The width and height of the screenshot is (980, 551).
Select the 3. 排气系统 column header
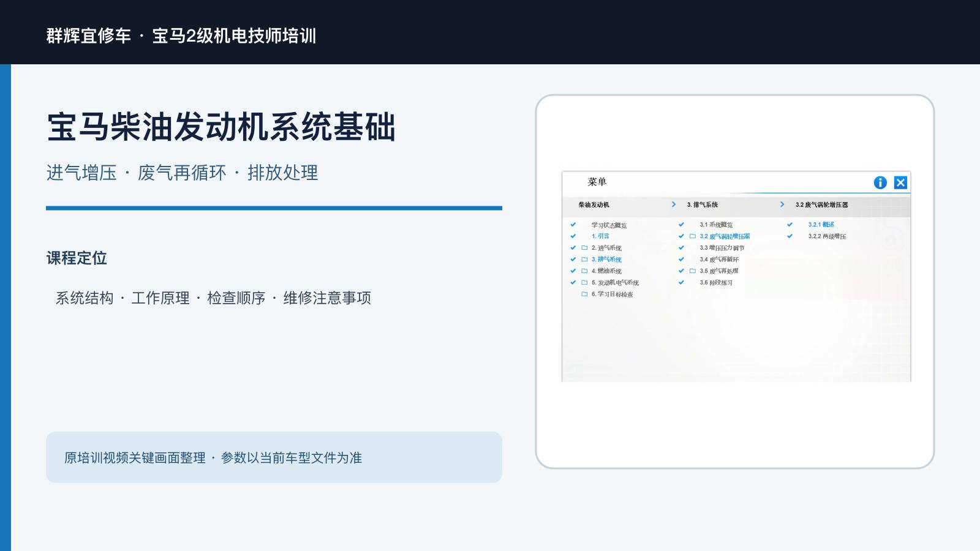point(703,204)
